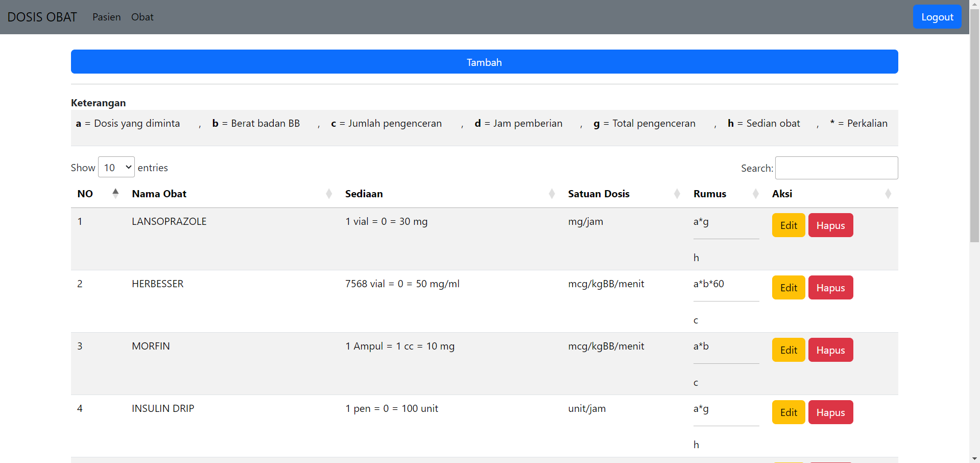980x463 pixels.
Task: Delete INSULIN DRIP with Hapus
Action: [830, 412]
